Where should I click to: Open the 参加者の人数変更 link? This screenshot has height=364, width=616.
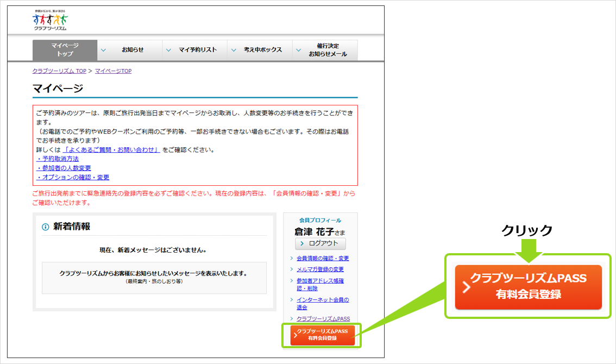tap(64, 168)
